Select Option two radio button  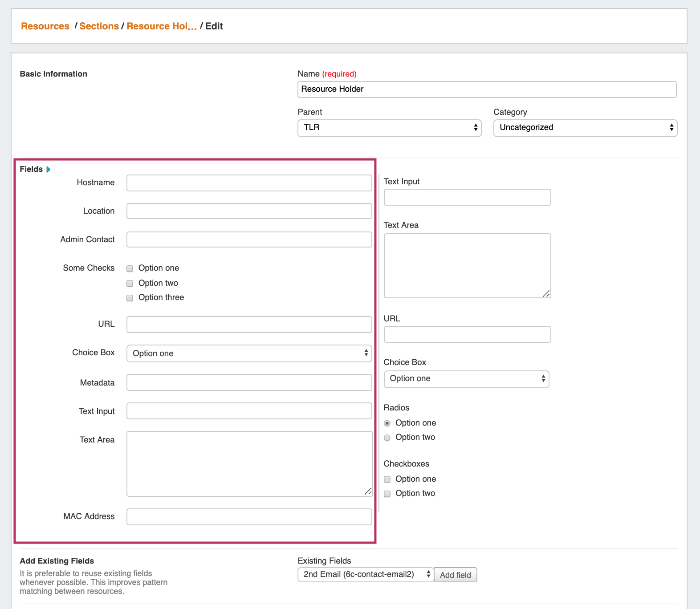387,438
